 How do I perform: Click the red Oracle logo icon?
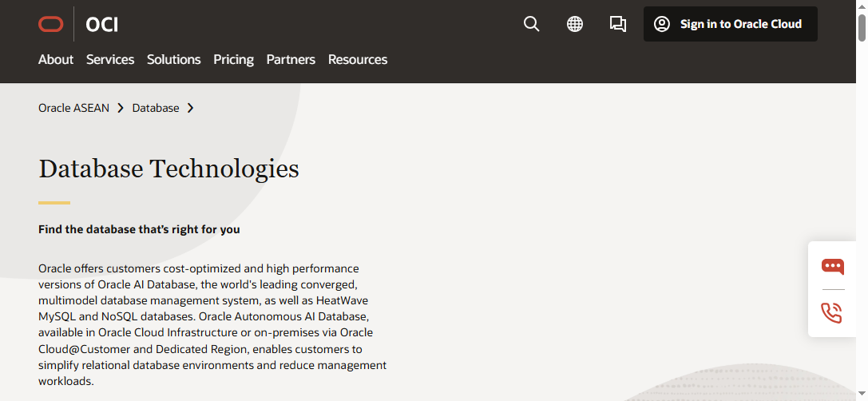click(x=50, y=24)
